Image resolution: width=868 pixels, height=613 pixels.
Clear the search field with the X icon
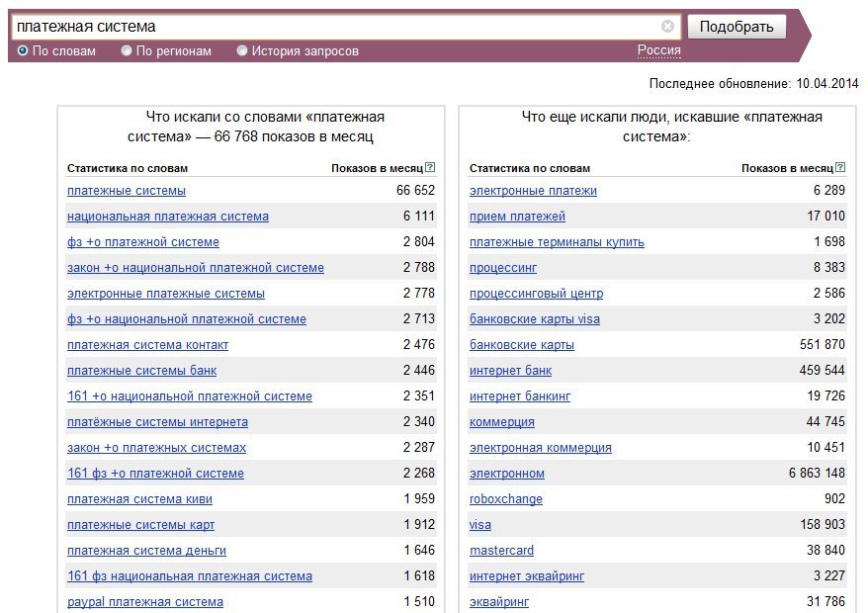click(667, 26)
